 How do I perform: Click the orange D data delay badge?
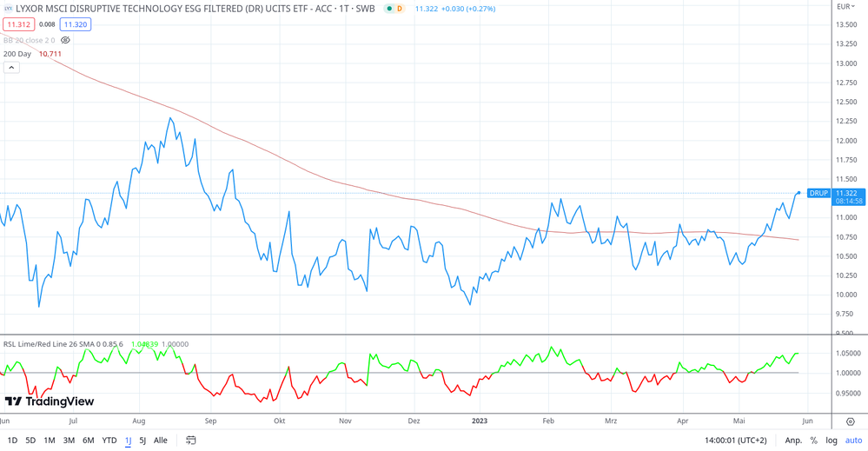coord(400,9)
